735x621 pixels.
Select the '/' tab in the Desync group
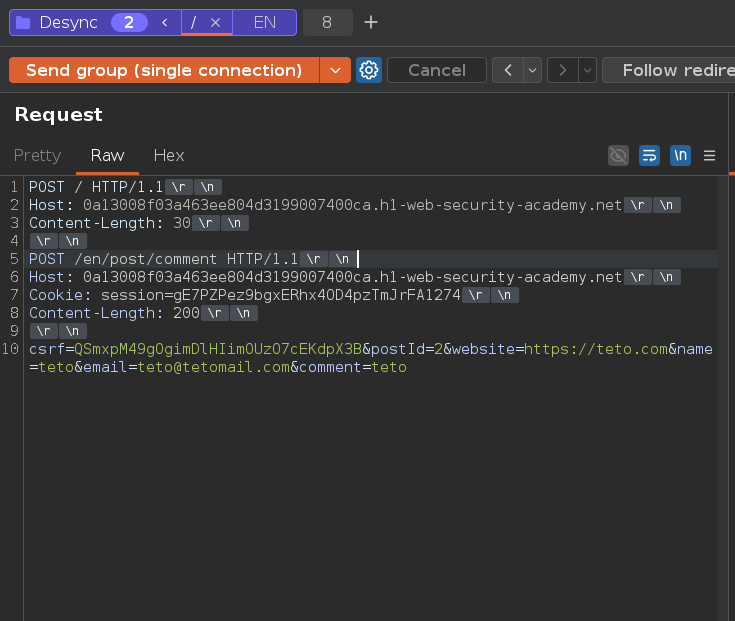coord(193,22)
